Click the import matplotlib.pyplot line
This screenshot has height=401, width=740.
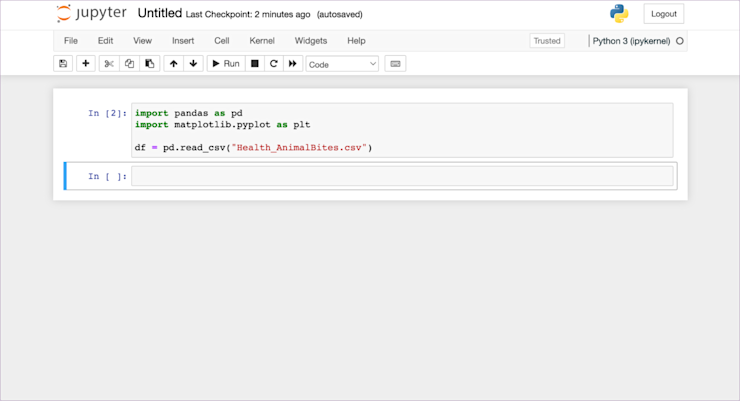pos(222,125)
